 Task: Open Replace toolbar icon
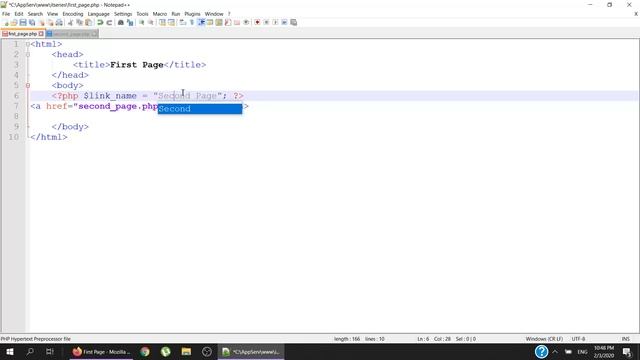(x=130, y=22)
